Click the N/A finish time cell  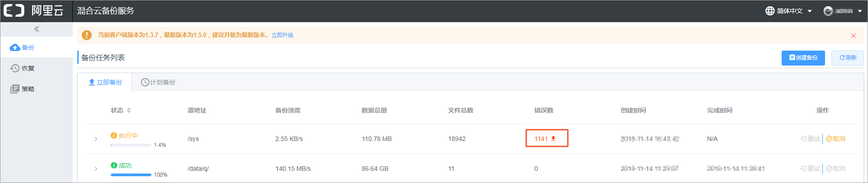[x=712, y=139]
